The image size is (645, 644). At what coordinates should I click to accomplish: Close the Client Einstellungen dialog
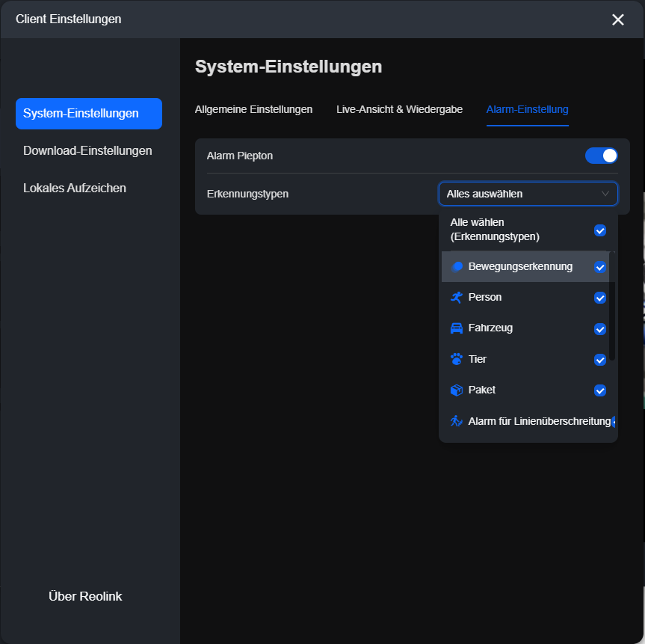click(x=617, y=19)
